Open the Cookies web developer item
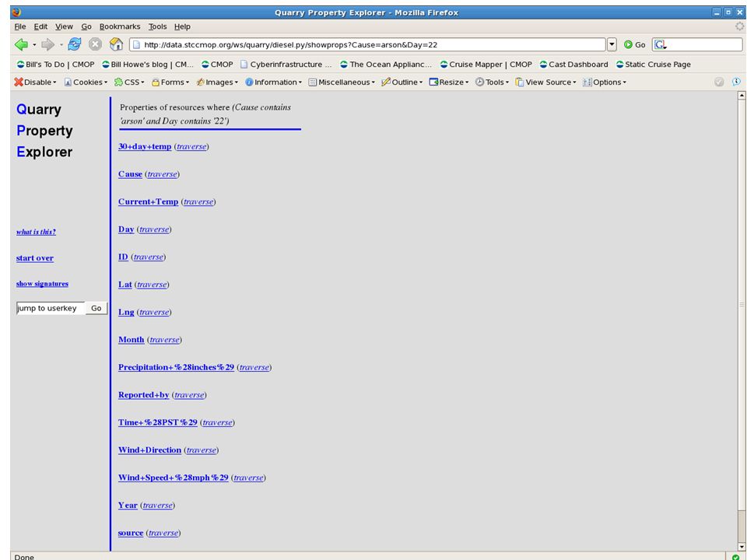Screen dimensions: 747x560 tap(86, 82)
